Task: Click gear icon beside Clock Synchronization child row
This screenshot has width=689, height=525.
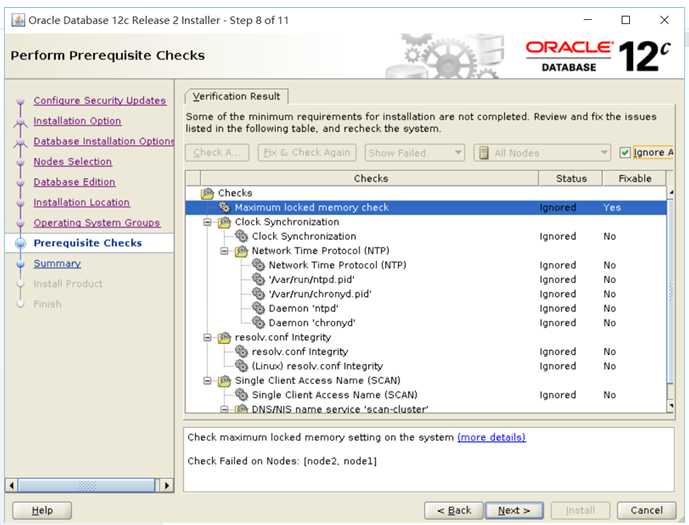Action: (241, 236)
